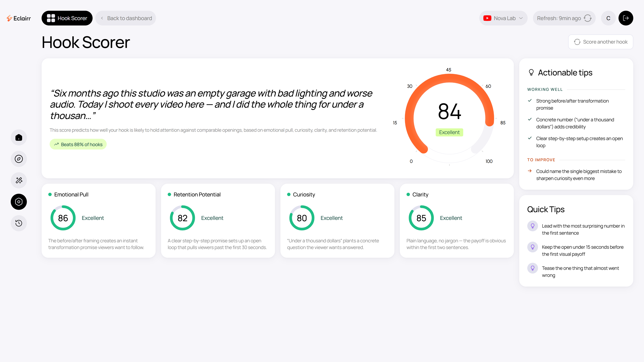Click the Excellent label in Retention Potential card

point(212,218)
